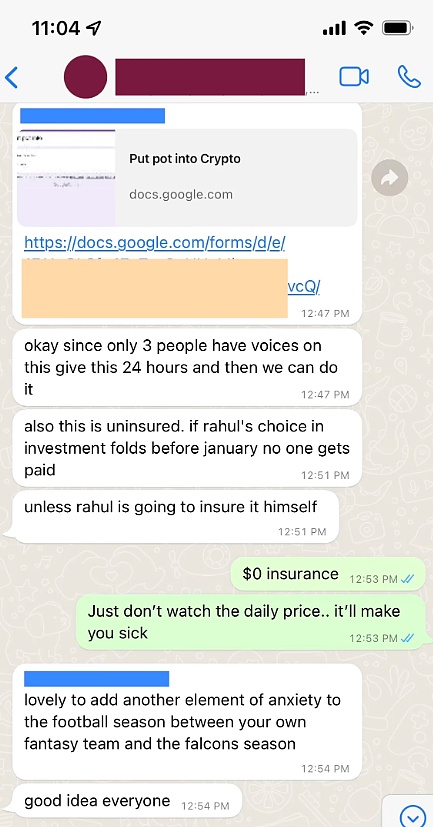The image size is (433, 827).
Task: Tap the form preview thumbnail image
Action: point(66,177)
